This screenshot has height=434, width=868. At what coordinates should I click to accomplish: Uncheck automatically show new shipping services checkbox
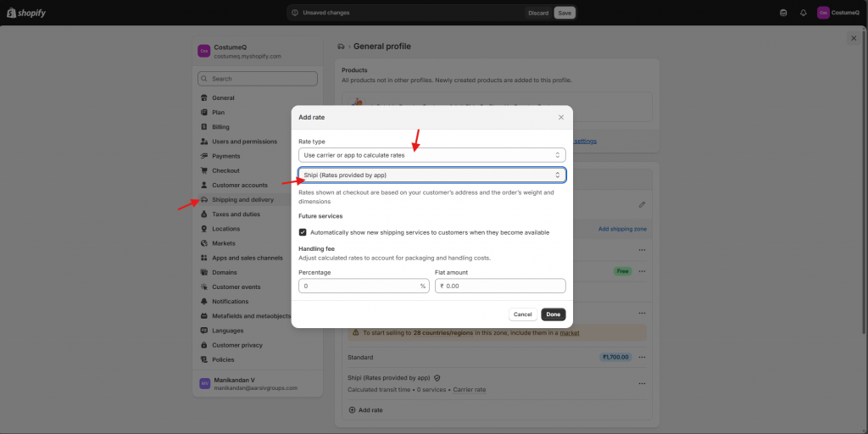(x=303, y=232)
